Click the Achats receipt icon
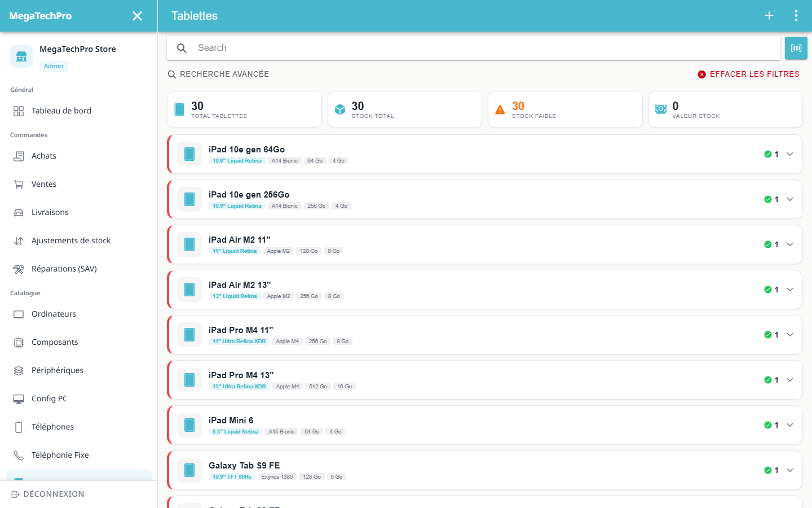Screen dimensions: 812x508 tap(19, 156)
